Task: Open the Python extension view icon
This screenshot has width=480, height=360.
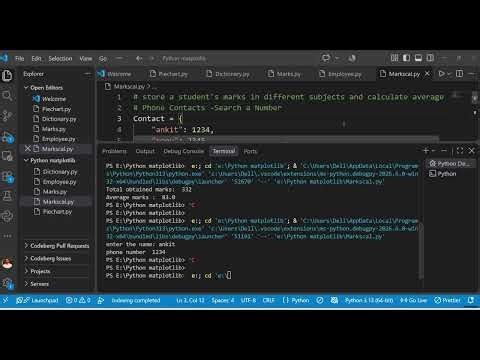Action: tap(7, 216)
